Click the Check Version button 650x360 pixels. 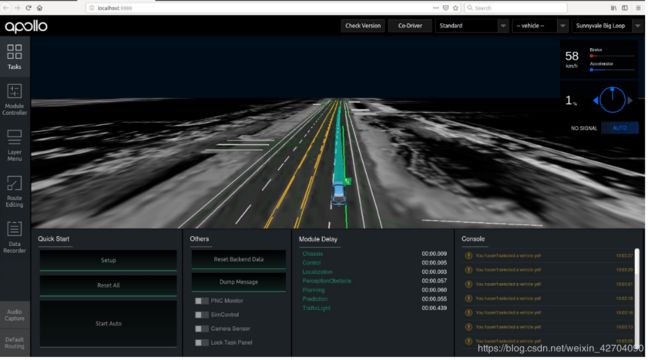coord(363,26)
